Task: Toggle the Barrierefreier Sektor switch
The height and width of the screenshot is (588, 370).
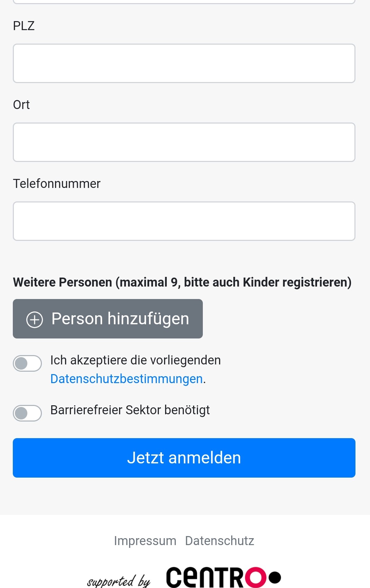Action: click(27, 413)
